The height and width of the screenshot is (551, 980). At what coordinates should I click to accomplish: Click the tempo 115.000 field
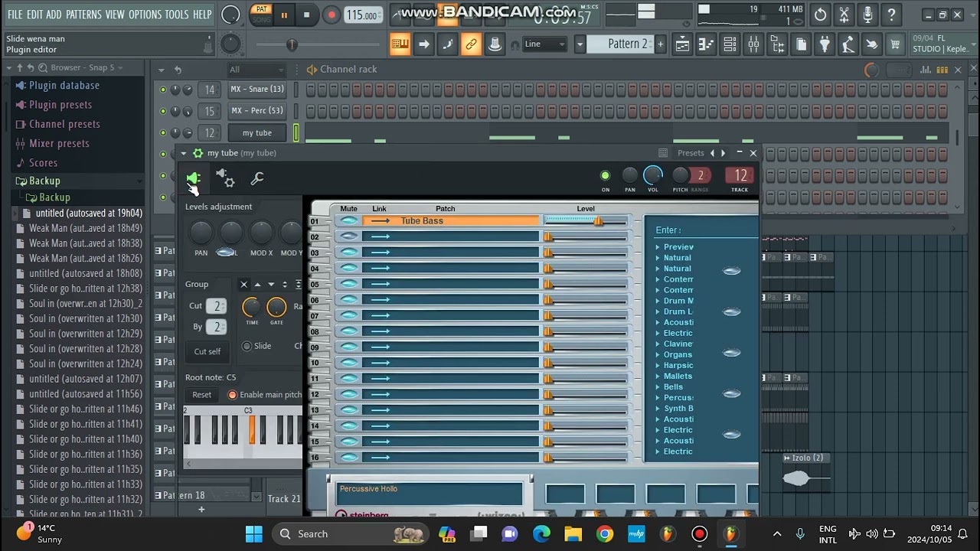[361, 15]
